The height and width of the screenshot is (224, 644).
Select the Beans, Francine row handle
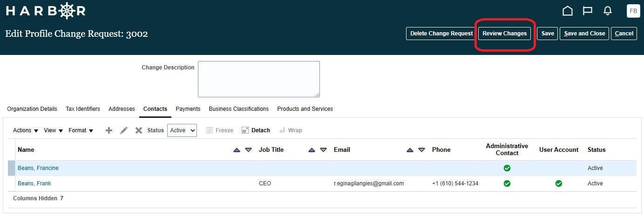point(11,168)
